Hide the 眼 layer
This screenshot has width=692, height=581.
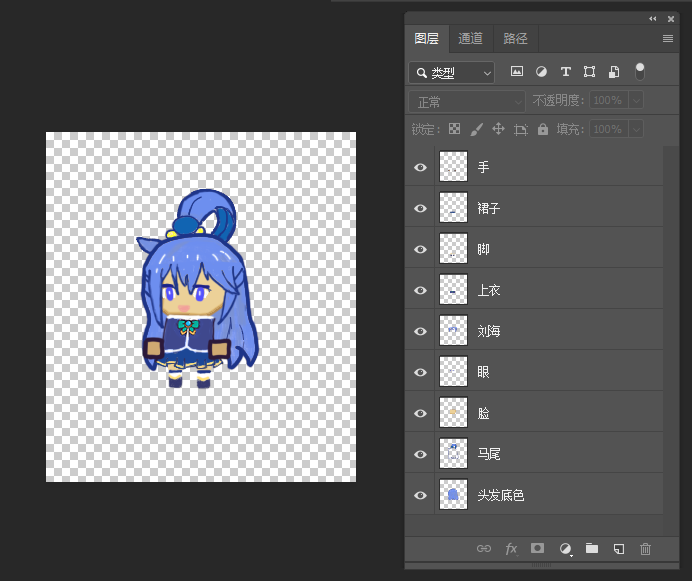pyautogui.click(x=420, y=372)
